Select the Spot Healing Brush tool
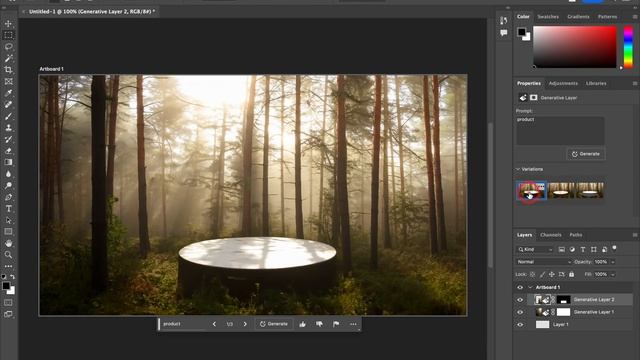 point(8,104)
